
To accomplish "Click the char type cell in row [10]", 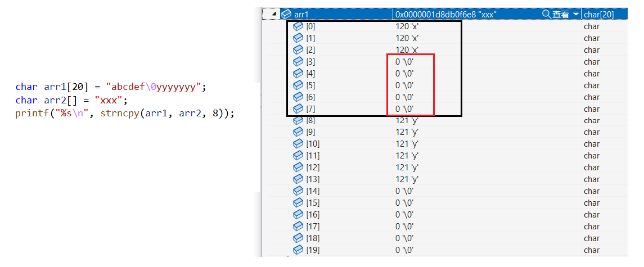I will coord(592,144).
